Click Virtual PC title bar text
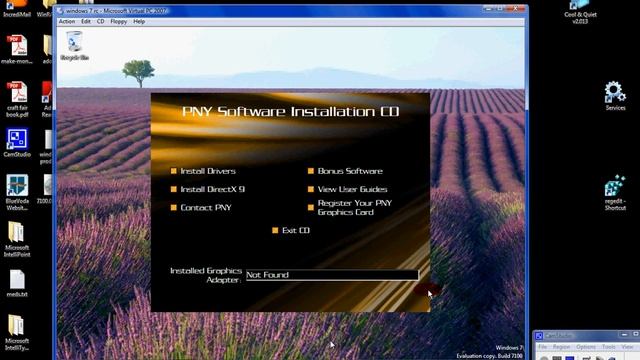 tap(116, 11)
